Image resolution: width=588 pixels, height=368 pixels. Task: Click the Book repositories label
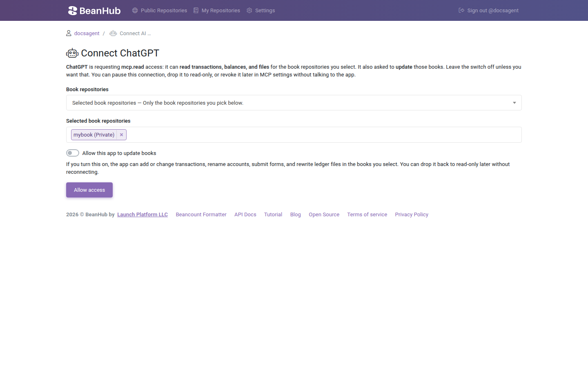(x=87, y=90)
